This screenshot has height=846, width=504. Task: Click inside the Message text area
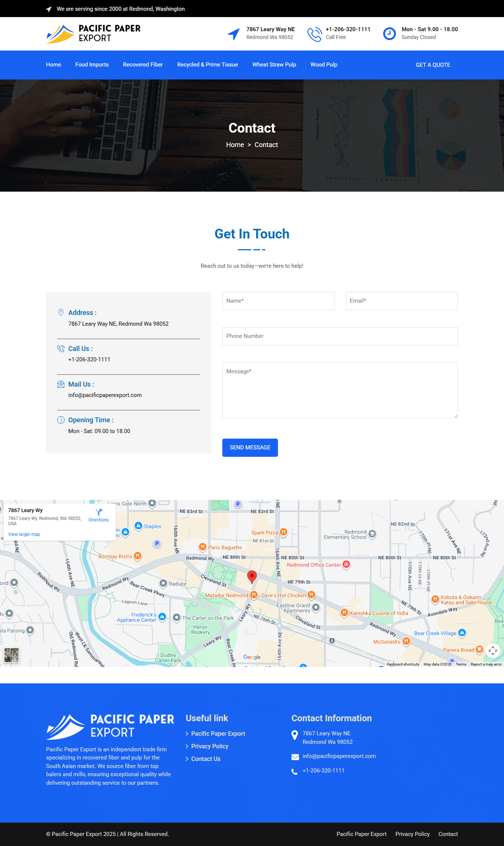[x=340, y=390]
